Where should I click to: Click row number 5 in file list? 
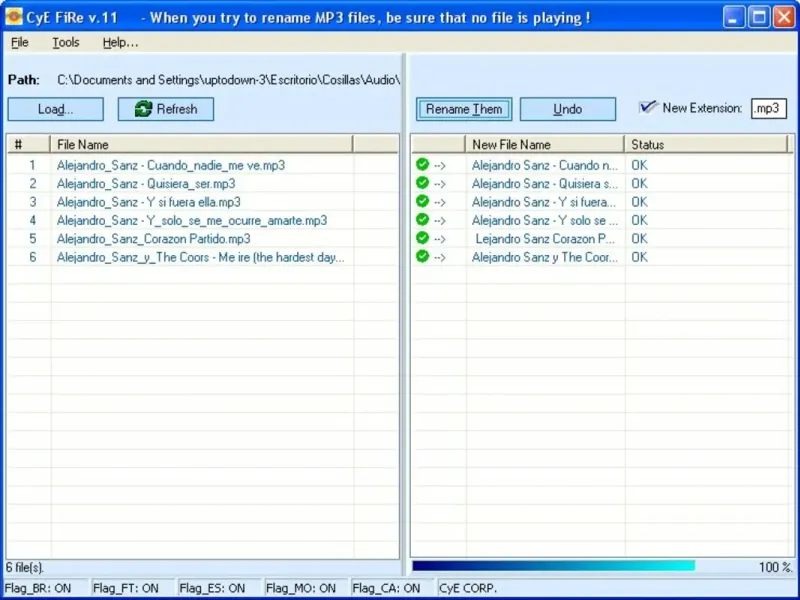point(33,239)
